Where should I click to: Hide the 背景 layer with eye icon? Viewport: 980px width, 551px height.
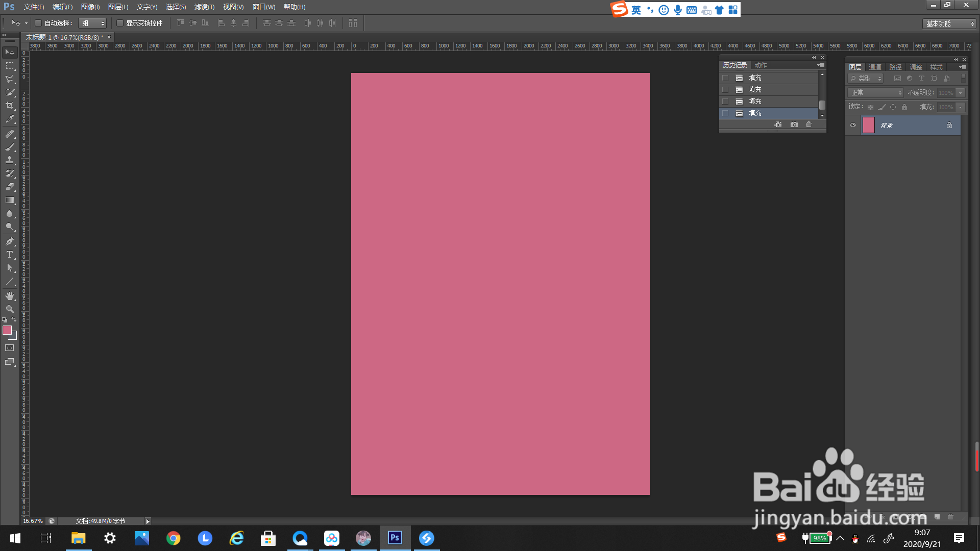point(853,125)
